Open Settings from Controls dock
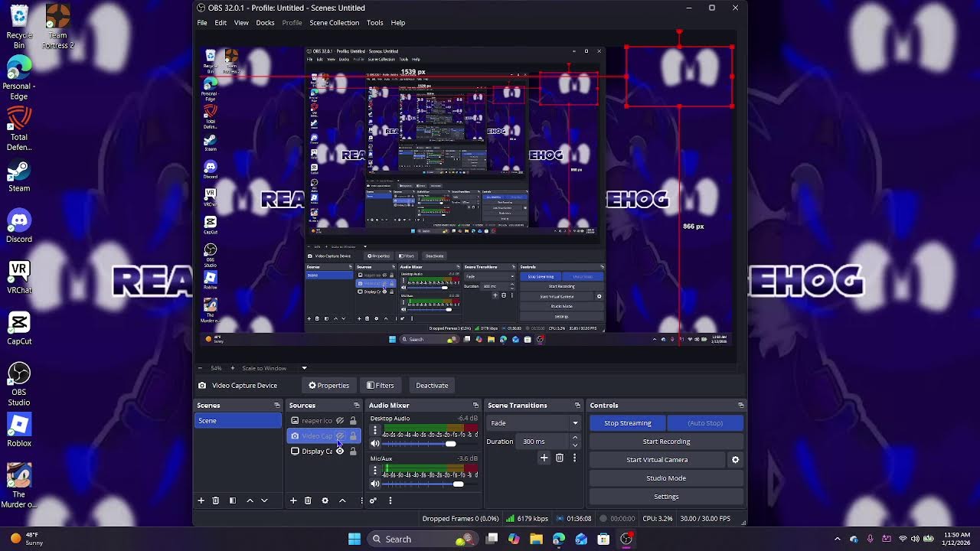This screenshot has width=980, height=551. coord(666,497)
